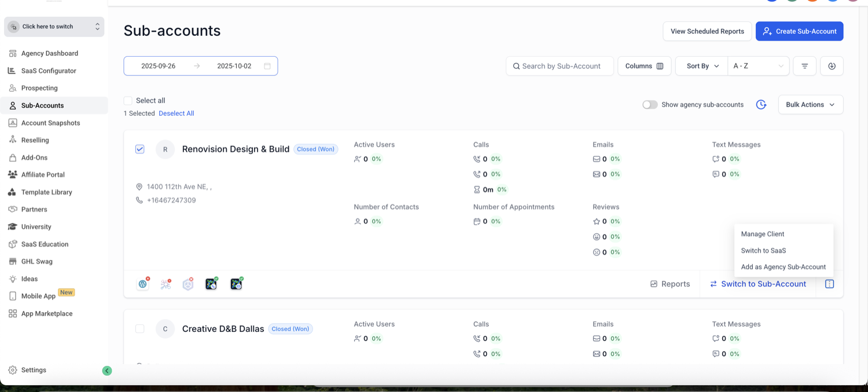Click Closed (Won) badge on Renovision
The height and width of the screenshot is (392, 868).
coord(315,149)
